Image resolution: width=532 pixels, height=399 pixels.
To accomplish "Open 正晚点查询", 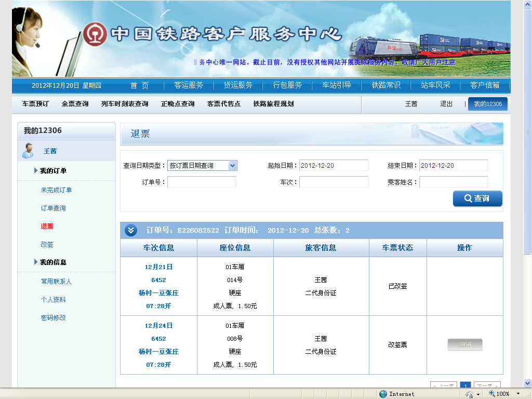I will (x=178, y=104).
